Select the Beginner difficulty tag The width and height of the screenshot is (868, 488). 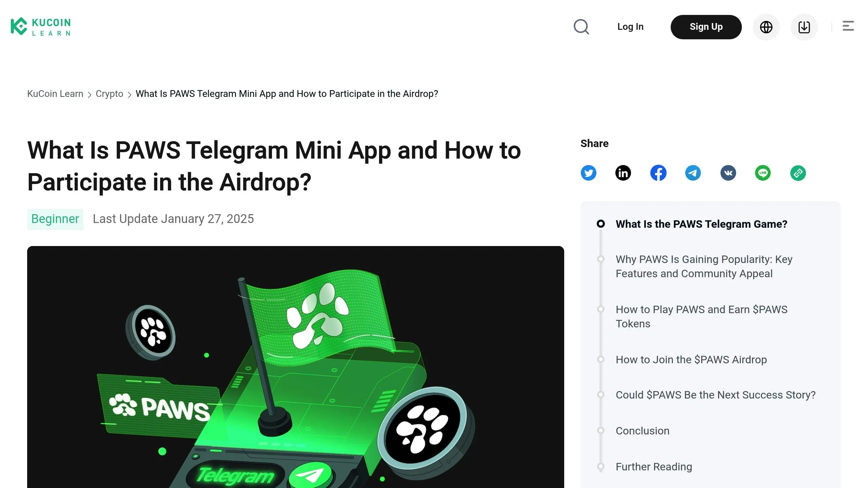click(55, 219)
